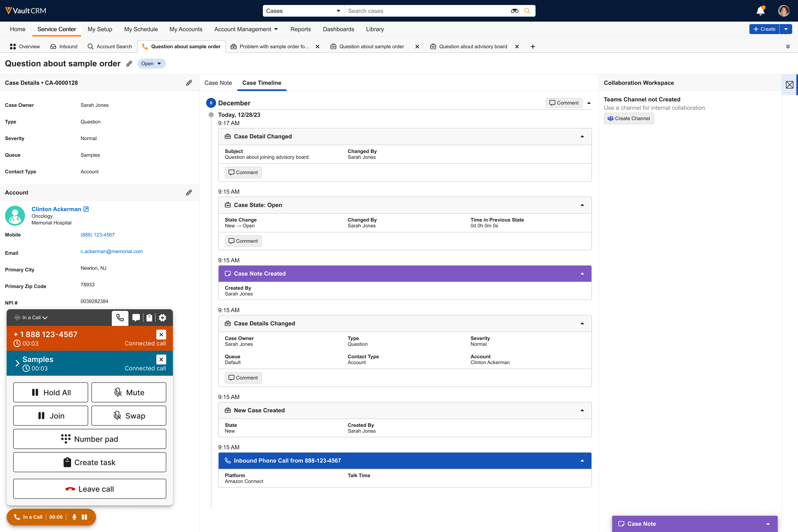This screenshot has width=798, height=532.
Task: Click the notifications bell icon
Action: click(x=760, y=11)
